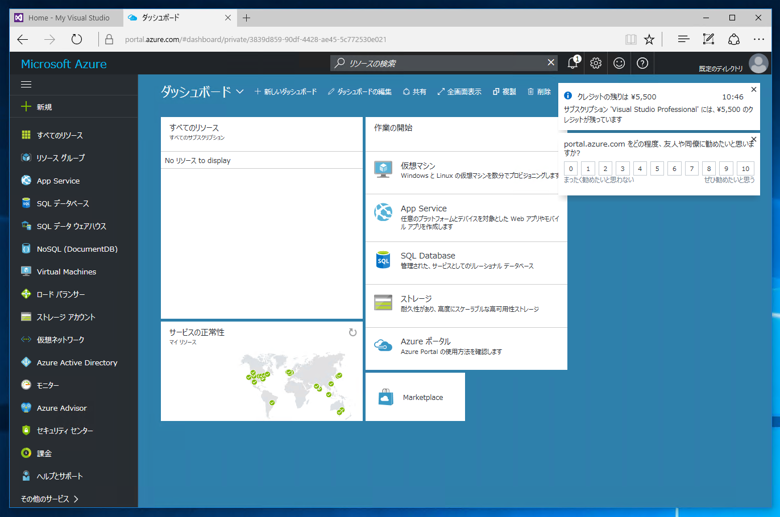Open App Service in 作業の開始 tile
Image resolution: width=780 pixels, height=517 pixels.
click(x=466, y=218)
